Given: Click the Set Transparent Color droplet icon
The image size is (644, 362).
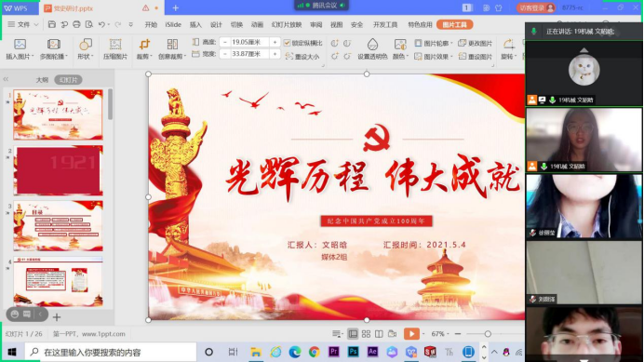Looking at the screenshot, I should click(x=372, y=45).
